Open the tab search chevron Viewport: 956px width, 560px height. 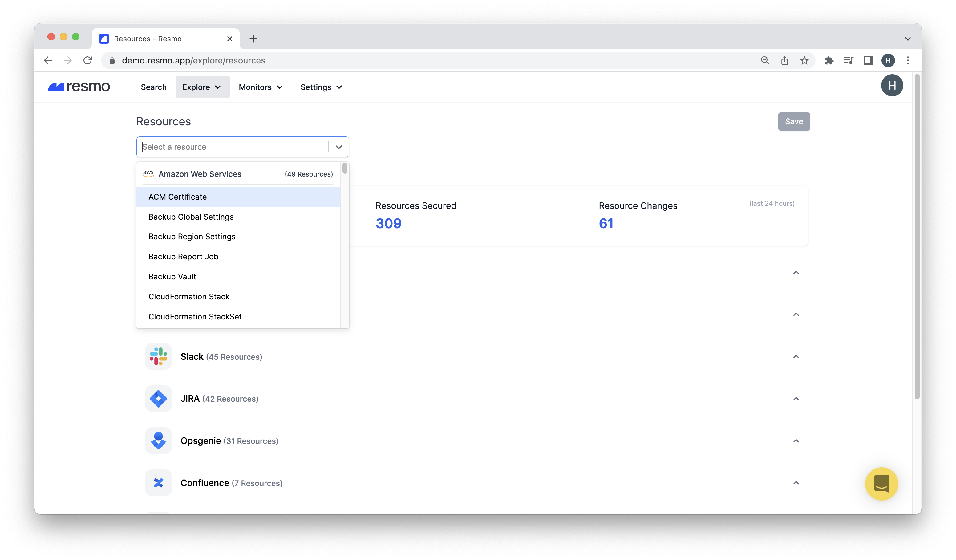point(907,39)
